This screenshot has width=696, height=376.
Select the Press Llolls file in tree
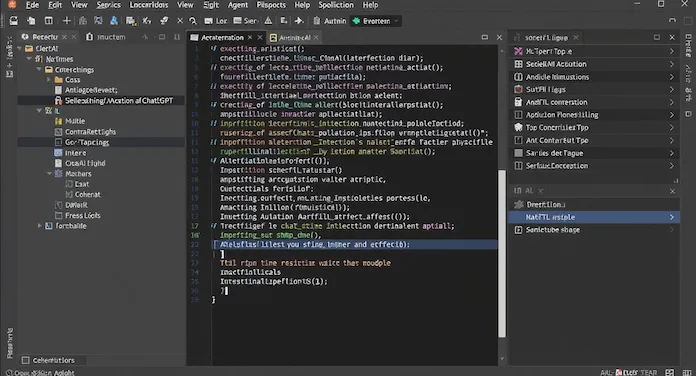pos(83,215)
